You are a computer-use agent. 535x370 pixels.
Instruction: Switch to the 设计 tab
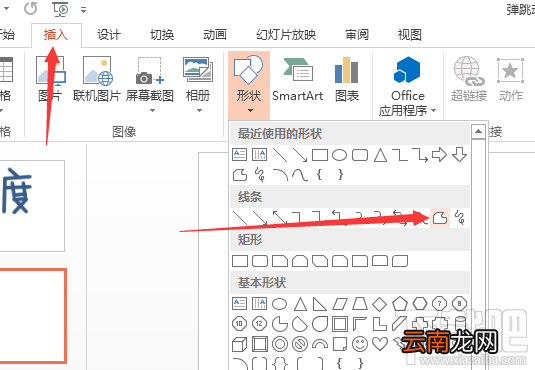tap(109, 35)
